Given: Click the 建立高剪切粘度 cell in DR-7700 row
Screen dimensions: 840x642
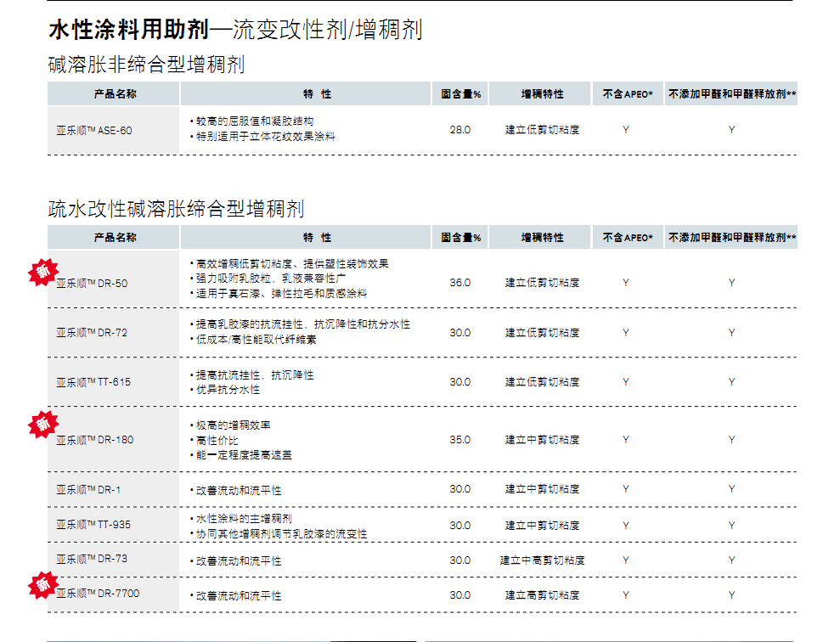Looking at the screenshot, I should 542,595.
